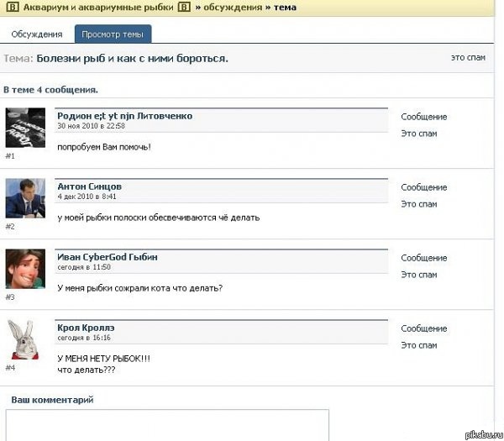Mark the whole topic via это спам
The image size is (504, 441).
468,57
